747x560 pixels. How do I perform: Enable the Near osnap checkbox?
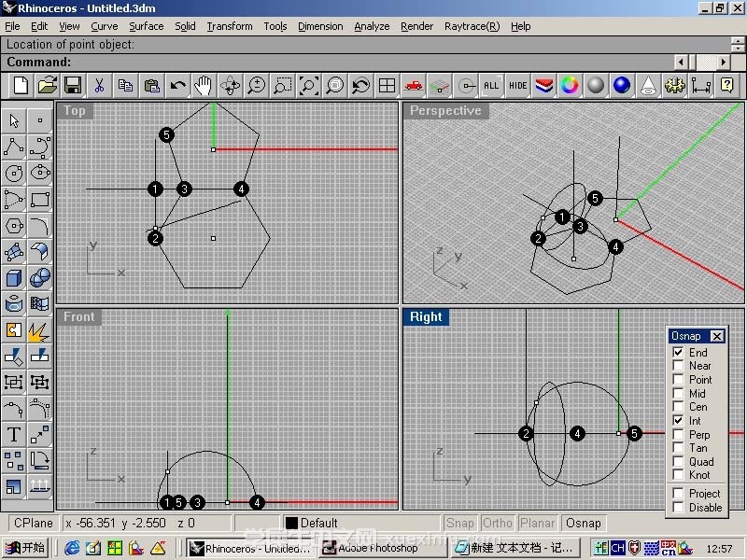tap(679, 366)
